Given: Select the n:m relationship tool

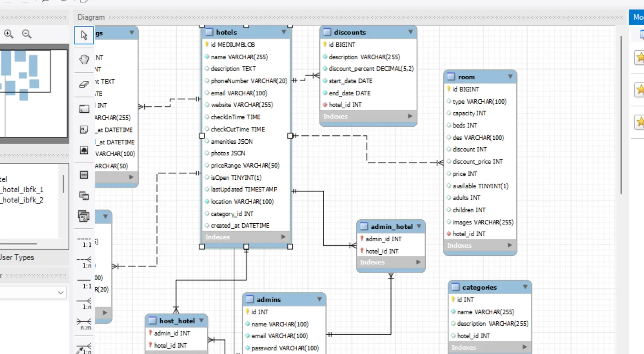Looking at the screenshot, I should 84,324.
